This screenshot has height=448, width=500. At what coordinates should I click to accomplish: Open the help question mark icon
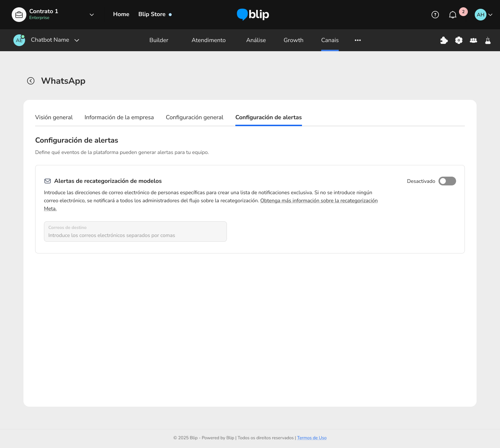(x=435, y=15)
